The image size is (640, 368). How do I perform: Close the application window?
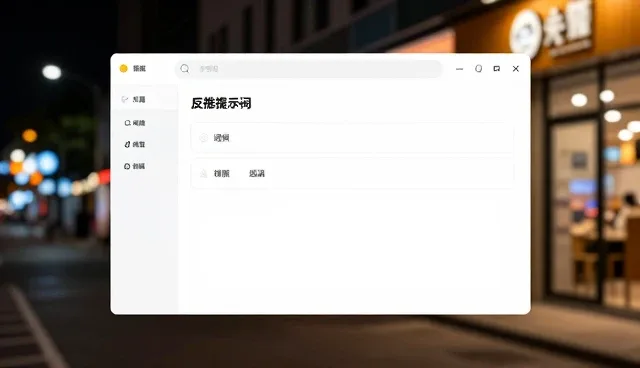(x=516, y=69)
